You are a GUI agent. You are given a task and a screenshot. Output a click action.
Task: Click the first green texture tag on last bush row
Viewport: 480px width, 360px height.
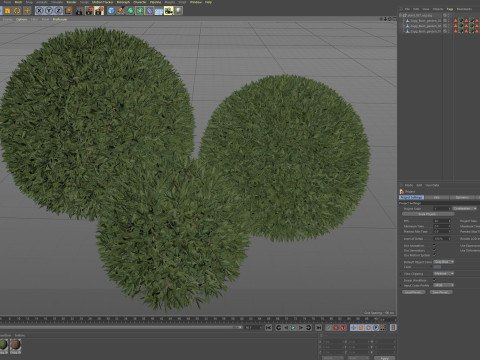[461, 31]
